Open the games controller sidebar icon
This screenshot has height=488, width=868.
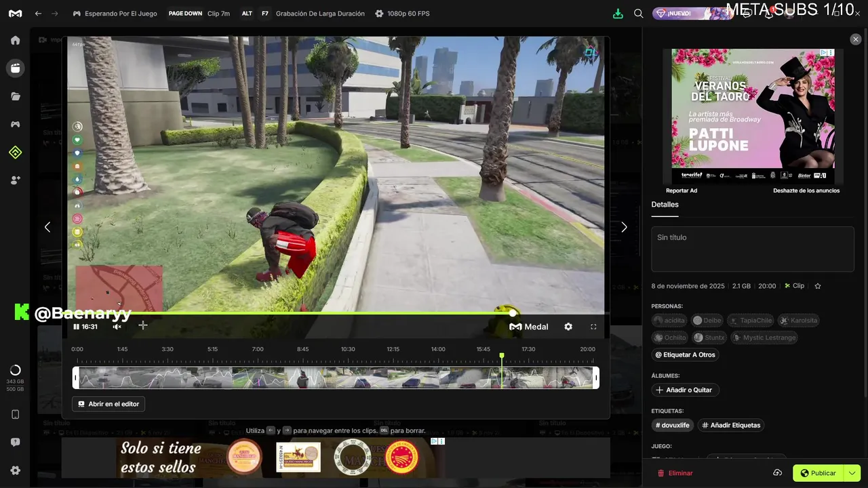(15, 124)
